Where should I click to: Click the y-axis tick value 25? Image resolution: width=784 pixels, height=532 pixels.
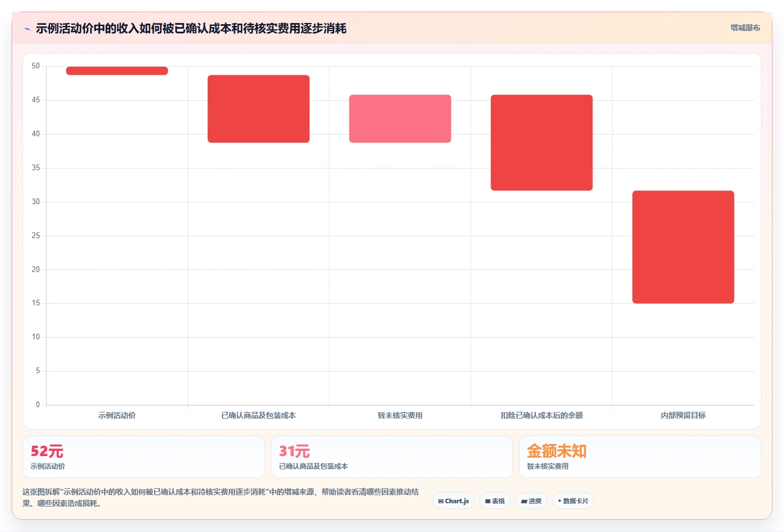36,236
